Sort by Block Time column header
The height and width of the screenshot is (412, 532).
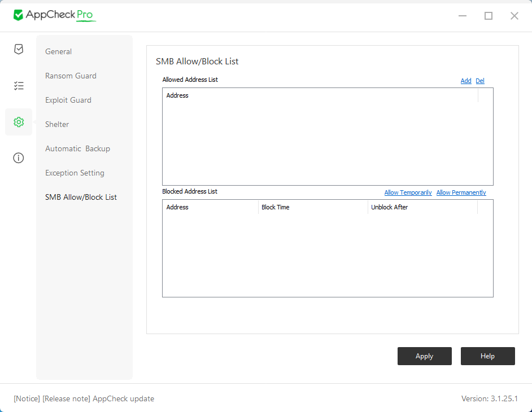coord(313,207)
